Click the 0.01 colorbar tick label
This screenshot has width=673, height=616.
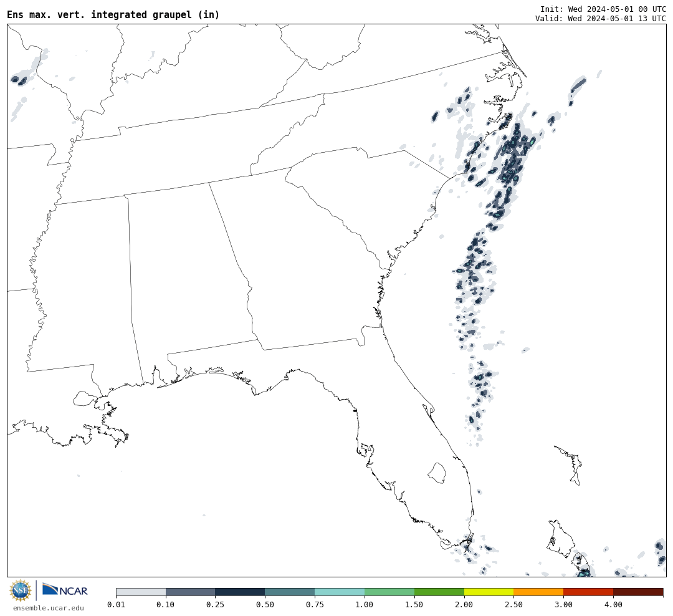(x=116, y=605)
